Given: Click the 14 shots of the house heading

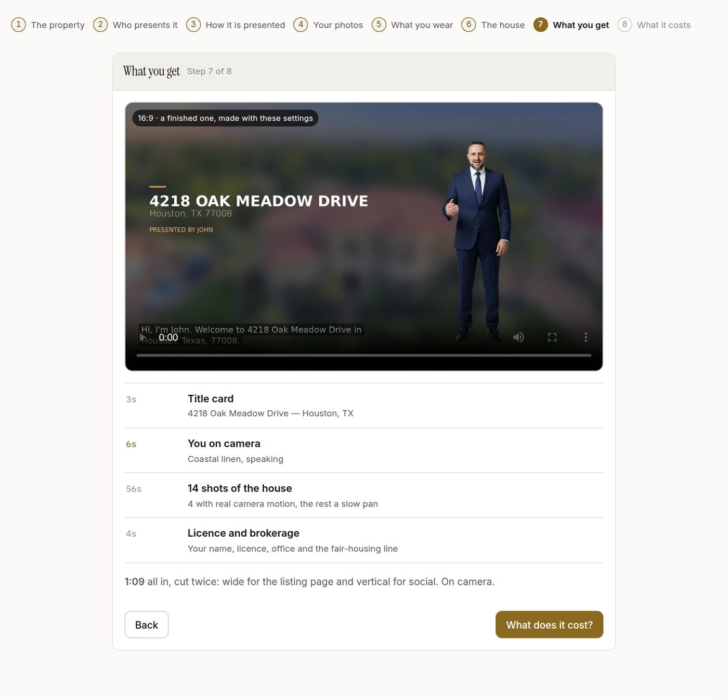Looking at the screenshot, I should pos(240,488).
